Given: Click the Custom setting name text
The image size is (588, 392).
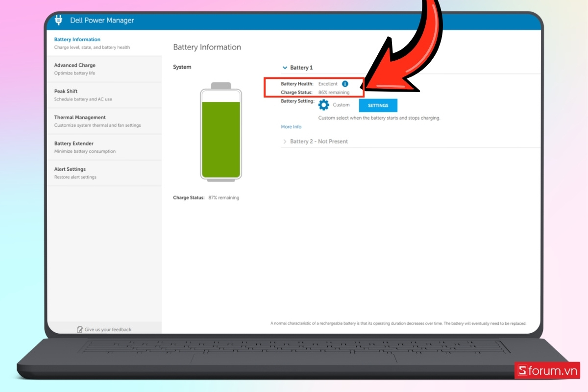Looking at the screenshot, I should [x=341, y=105].
